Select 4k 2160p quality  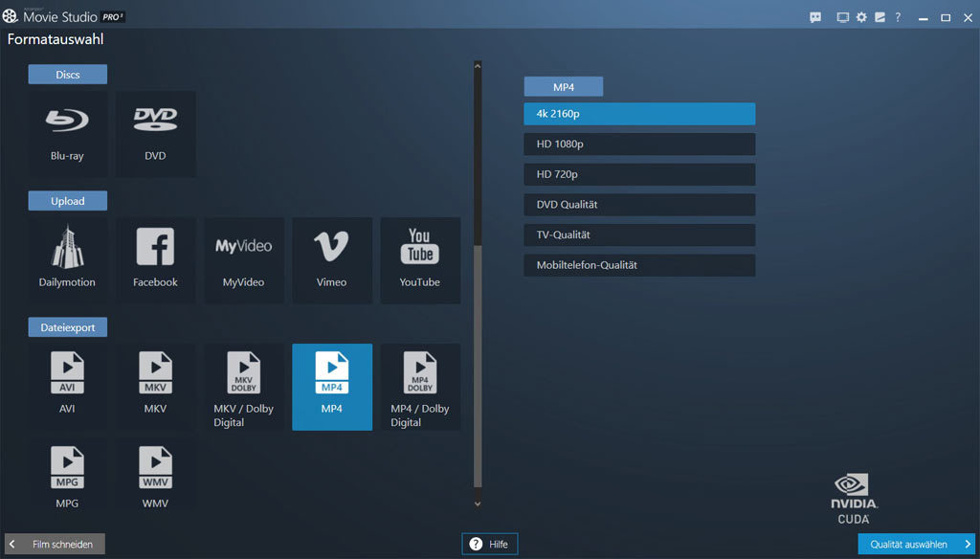(639, 114)
